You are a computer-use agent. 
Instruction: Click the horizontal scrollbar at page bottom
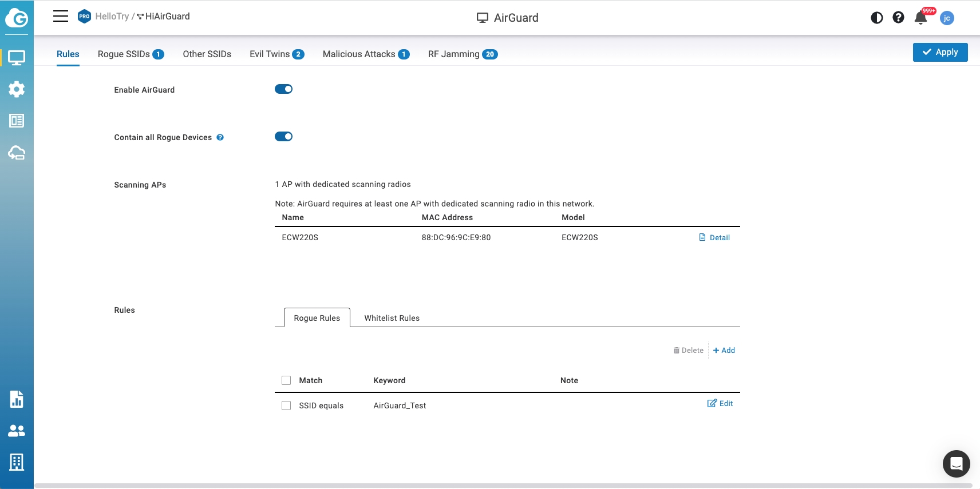coord(503,486)
